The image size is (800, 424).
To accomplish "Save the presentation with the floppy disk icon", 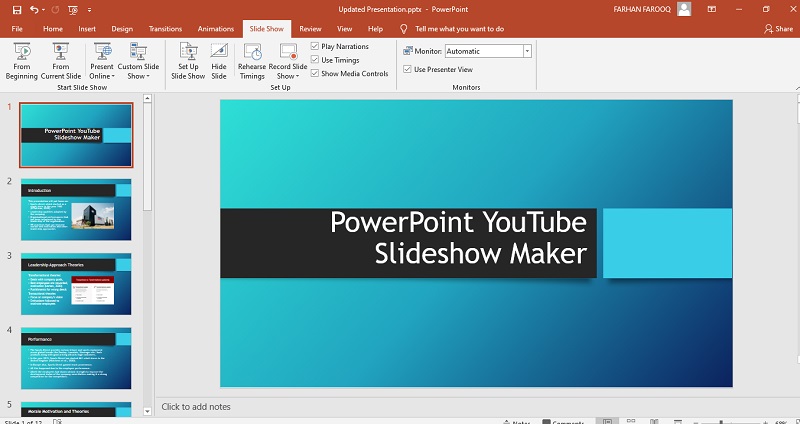I will [17, 10].
